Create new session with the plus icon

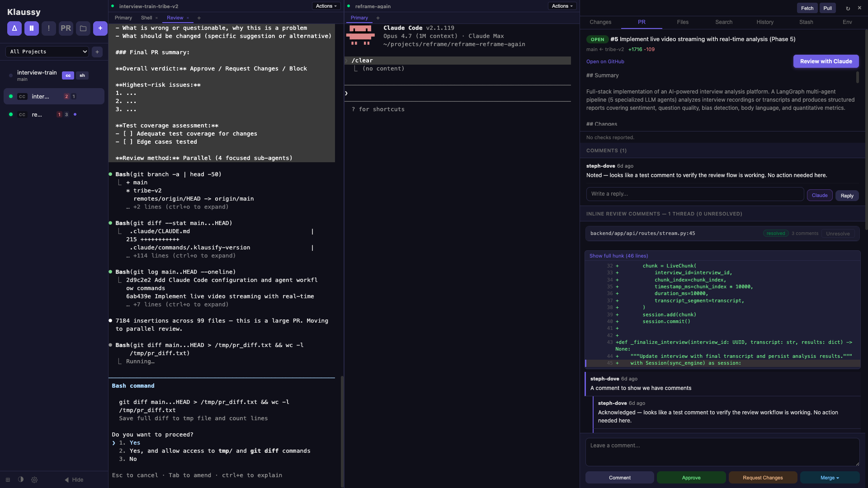click(100, 28)
